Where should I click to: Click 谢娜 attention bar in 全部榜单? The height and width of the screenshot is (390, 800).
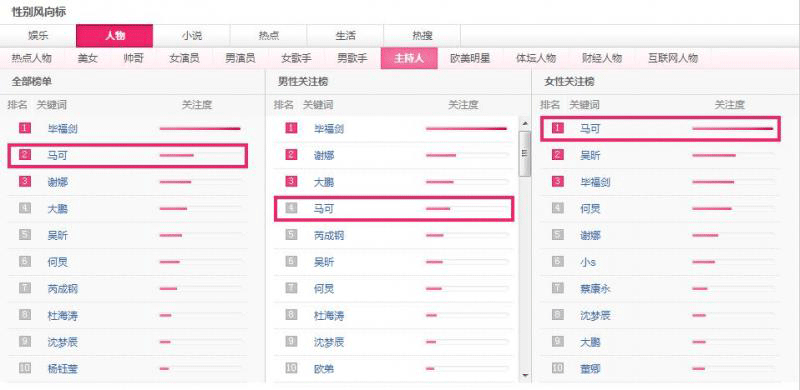pos(200,182)
